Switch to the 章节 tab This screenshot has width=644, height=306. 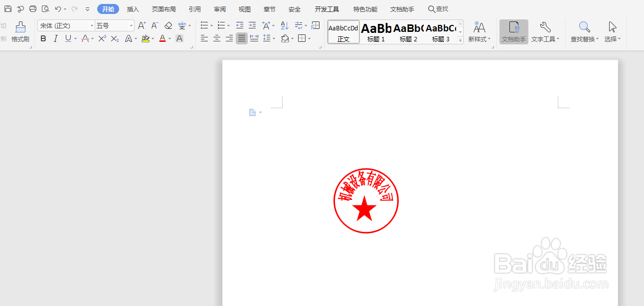(270, 9)
